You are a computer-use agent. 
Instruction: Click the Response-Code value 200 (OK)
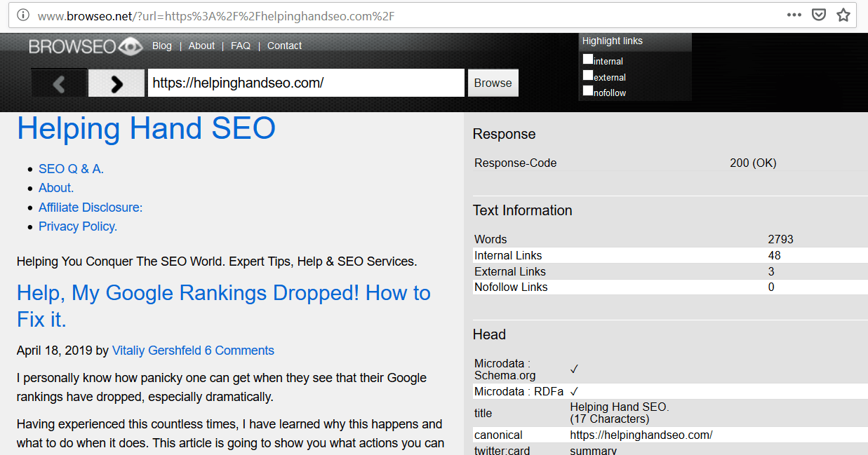(753, 163)
